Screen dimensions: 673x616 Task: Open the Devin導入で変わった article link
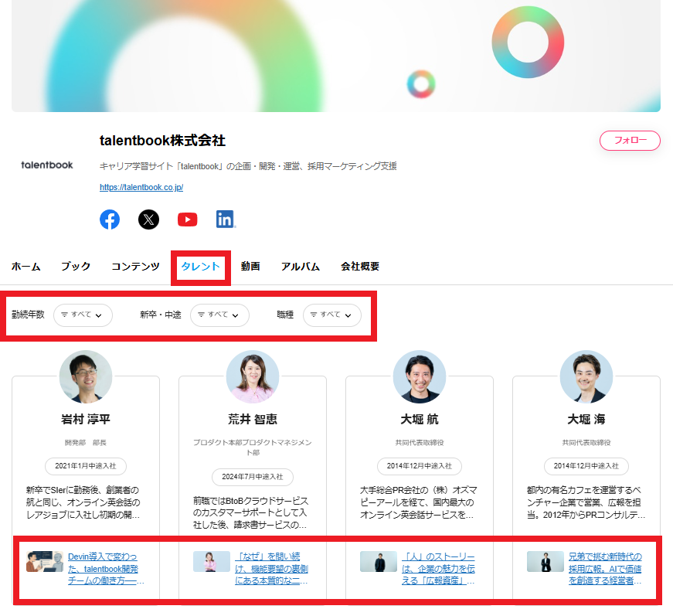[106, 568]
